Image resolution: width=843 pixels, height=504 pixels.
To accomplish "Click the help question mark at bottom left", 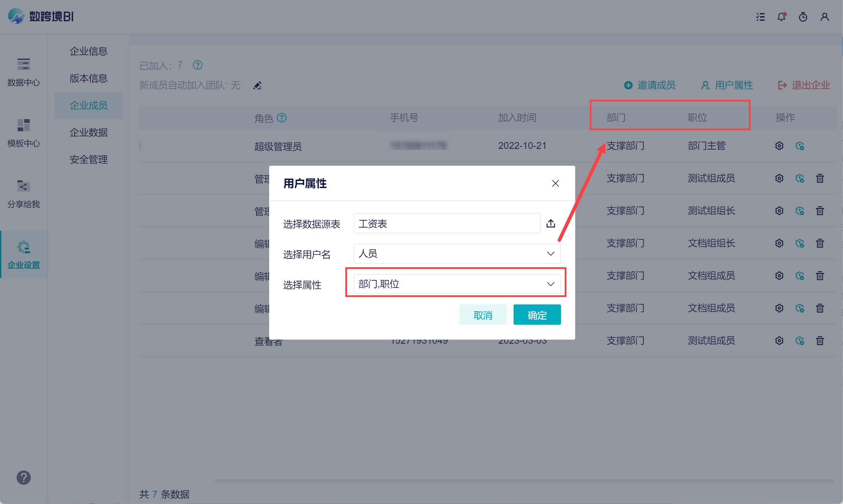I will point(23,478).
